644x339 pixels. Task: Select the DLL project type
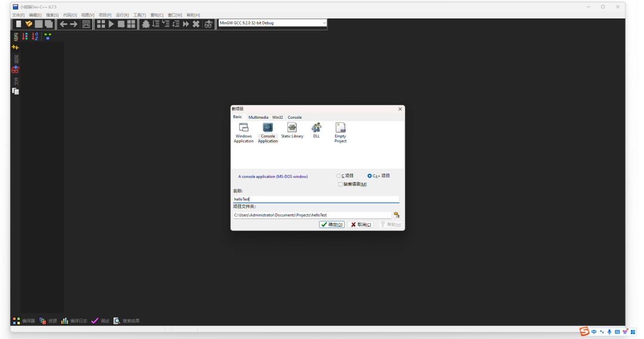tap(316, 131)
